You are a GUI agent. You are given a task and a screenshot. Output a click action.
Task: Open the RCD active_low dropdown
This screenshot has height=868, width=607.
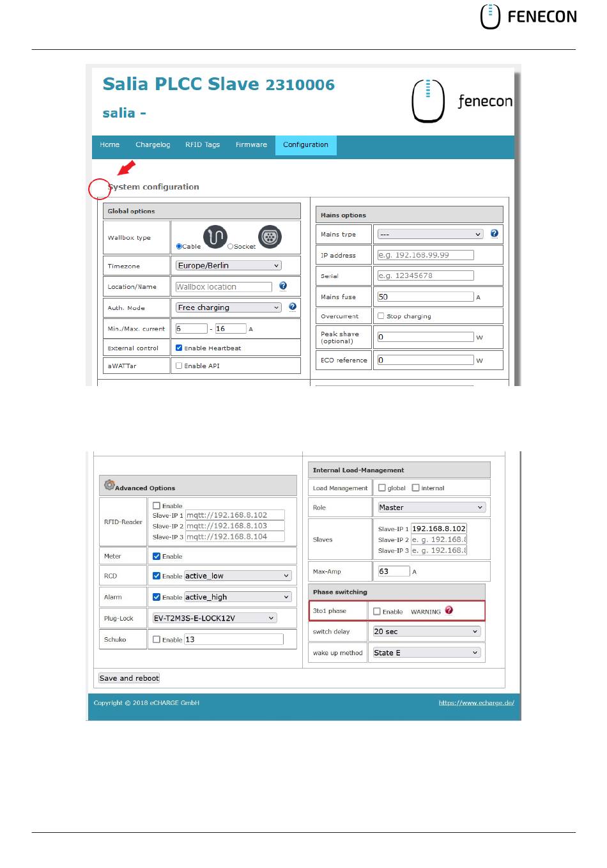pos(238,576)
